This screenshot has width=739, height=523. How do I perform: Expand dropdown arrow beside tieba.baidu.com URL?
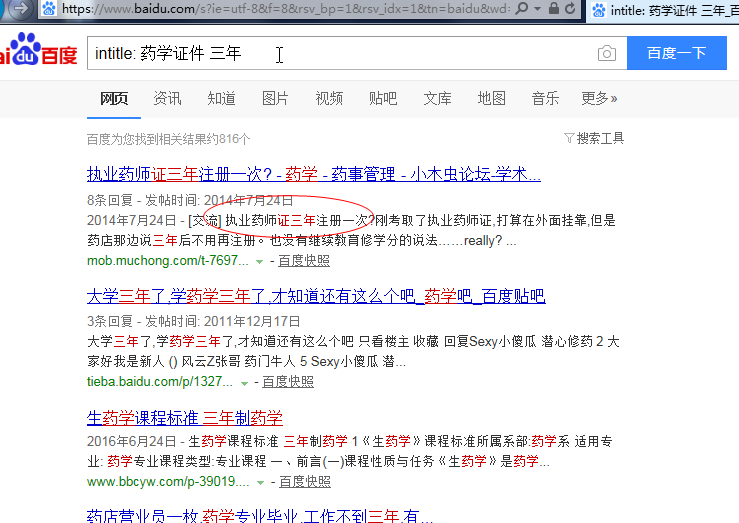point(244,383)
